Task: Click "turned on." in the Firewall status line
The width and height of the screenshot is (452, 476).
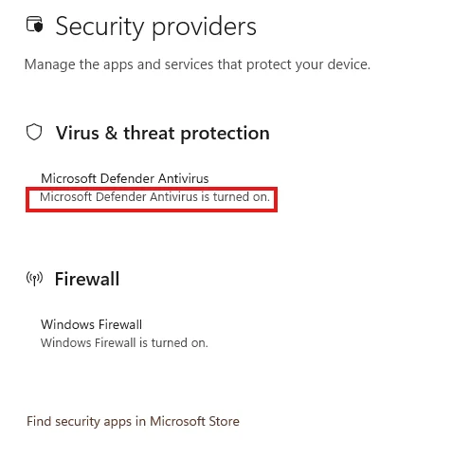Action: pos(180,343)
